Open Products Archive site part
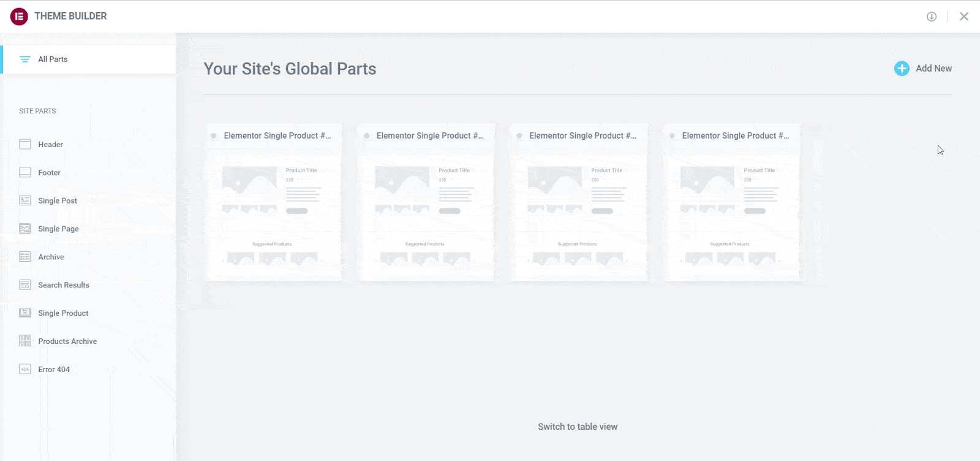The width and height of the screenshot is (980, 461). pos(58,341)
